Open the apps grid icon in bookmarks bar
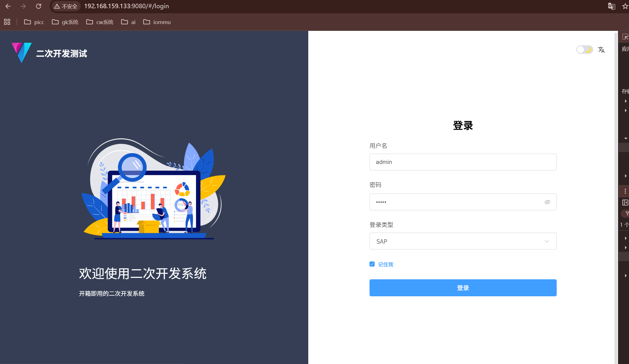 point(7,22)
